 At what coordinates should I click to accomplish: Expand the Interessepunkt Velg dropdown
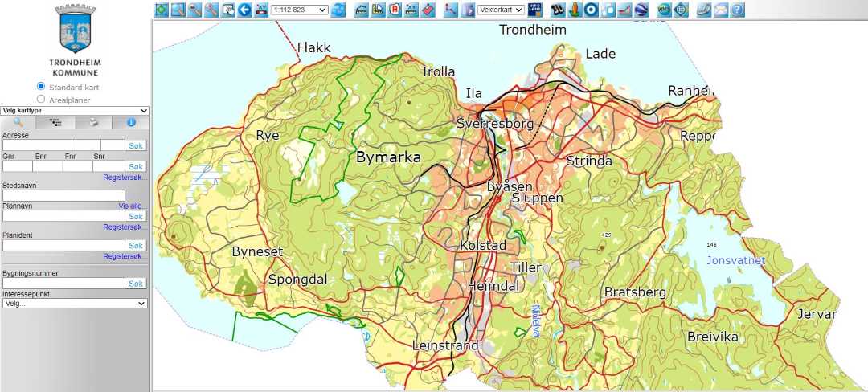pyautogui.click(x=75, y=304)
